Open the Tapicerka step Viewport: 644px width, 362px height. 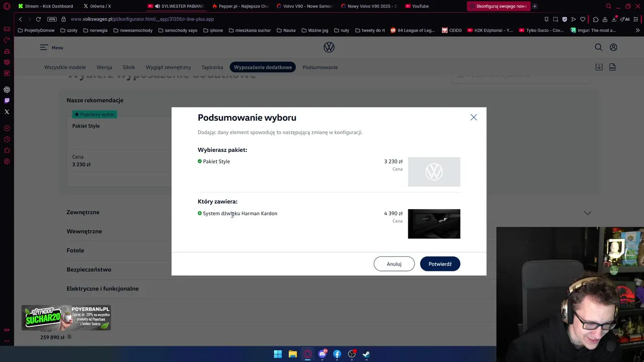212,67
